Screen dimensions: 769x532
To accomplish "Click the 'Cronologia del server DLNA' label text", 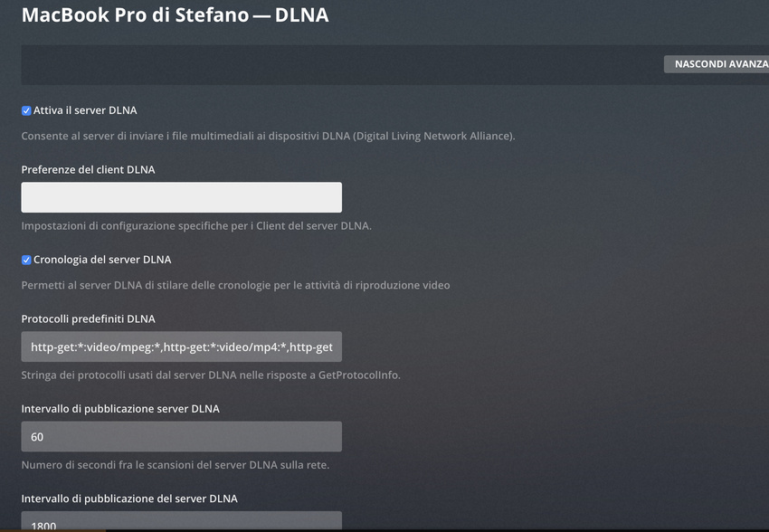I will [x=102, y=260].
